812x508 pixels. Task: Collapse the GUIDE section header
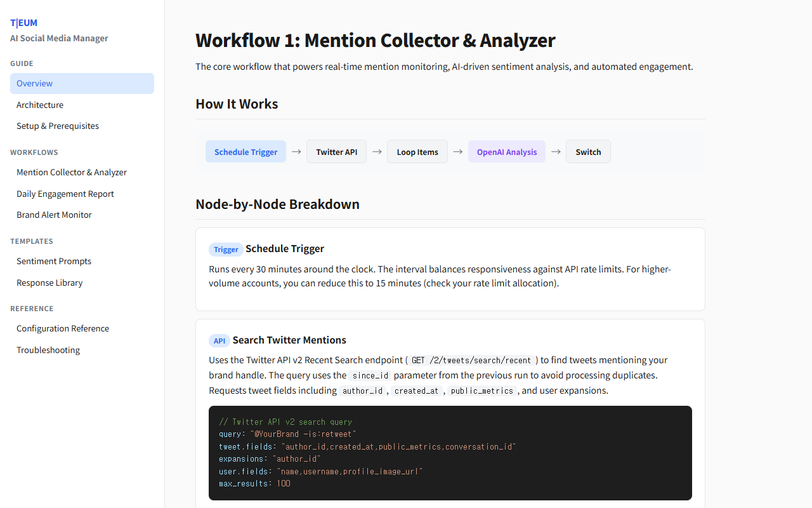(x=22, y=63)
